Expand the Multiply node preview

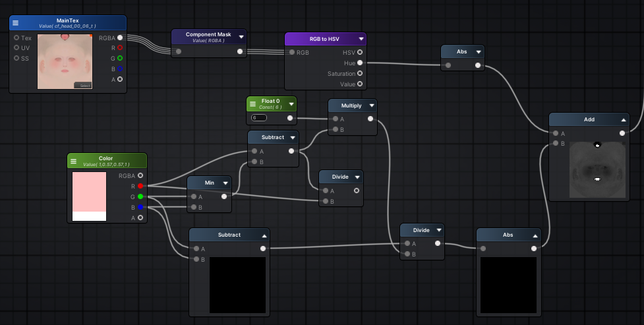[372, 105]
